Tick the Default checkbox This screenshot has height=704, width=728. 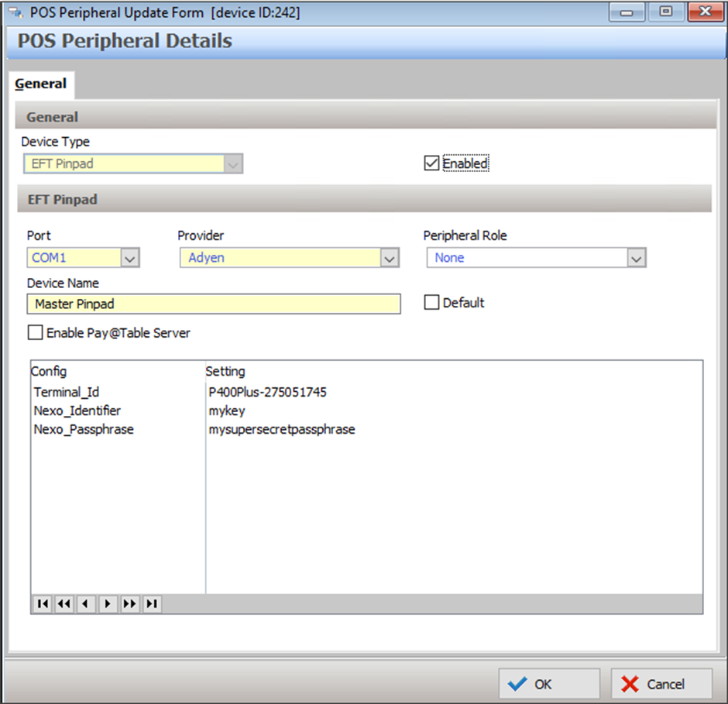431,303
